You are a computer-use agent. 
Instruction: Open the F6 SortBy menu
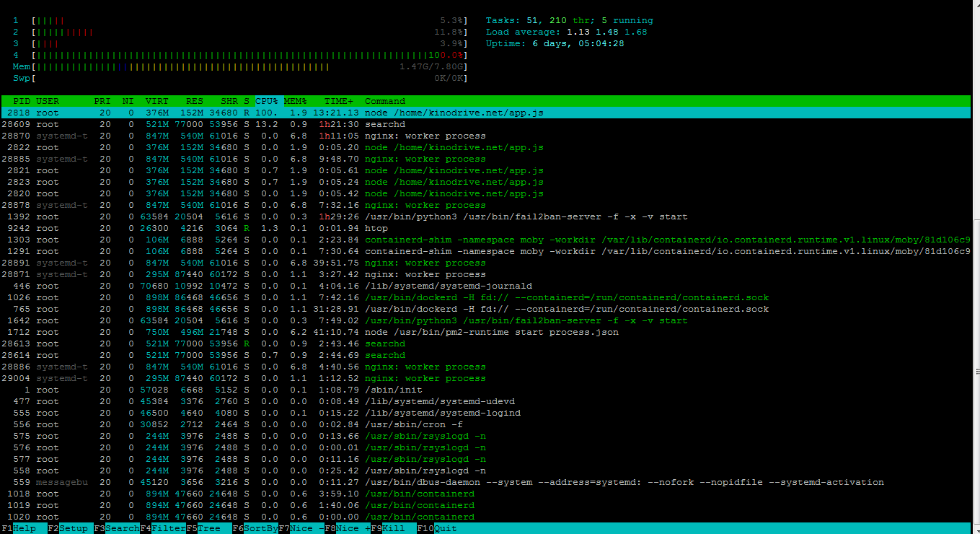[255, 528]
